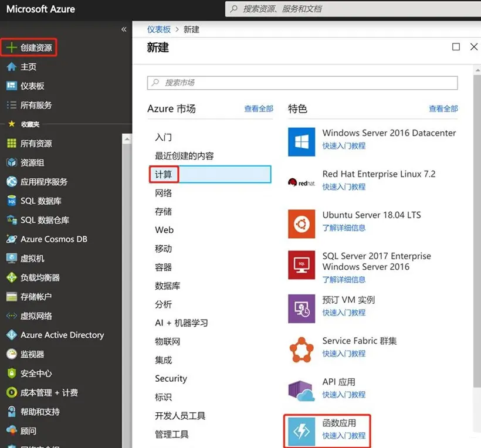
Task: Click the green grid icon for 所有资源
Action: coord(11,143)
